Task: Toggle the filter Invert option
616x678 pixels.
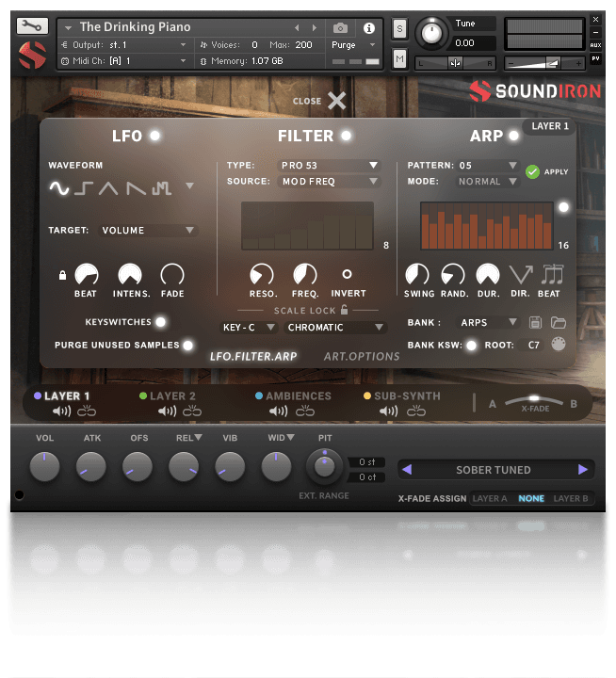Action: click(347, 274)
